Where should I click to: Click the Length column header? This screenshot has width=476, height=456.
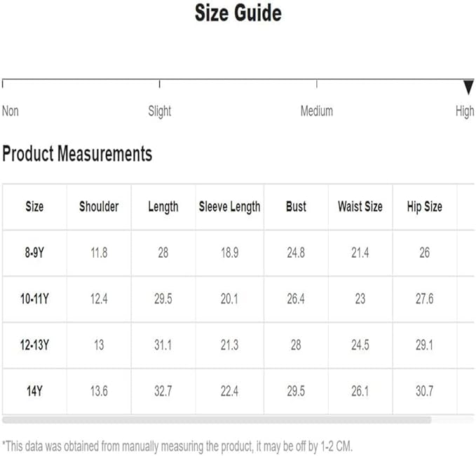point(163,207)
